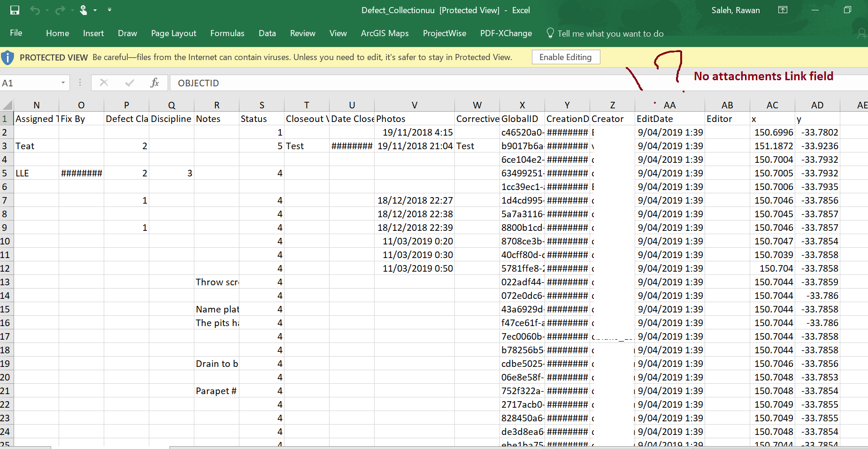Viewport: 868px width, 449px height.
Task: Go to the Review tab
Action: click(302, 33)
